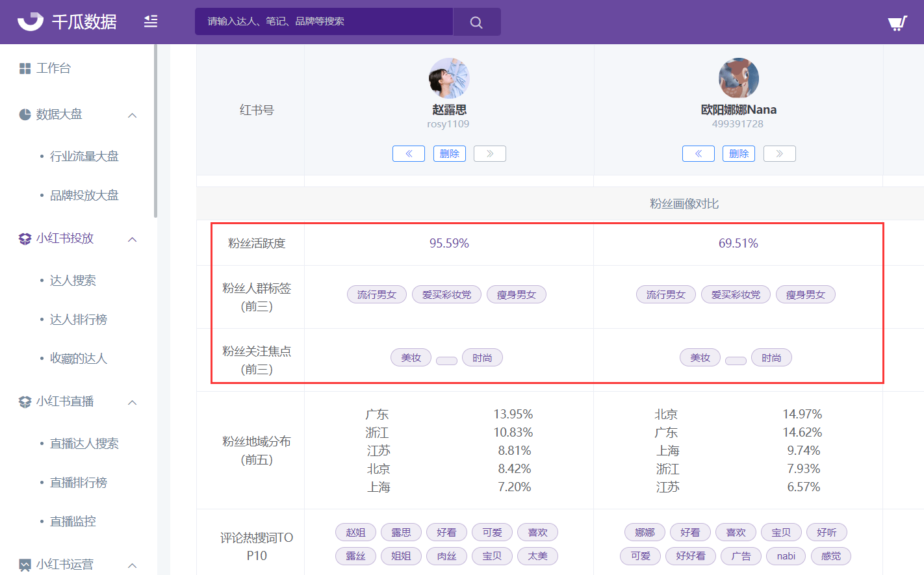Click the 69.51% fan activity value
924x575 pixels.
[738, 243]
